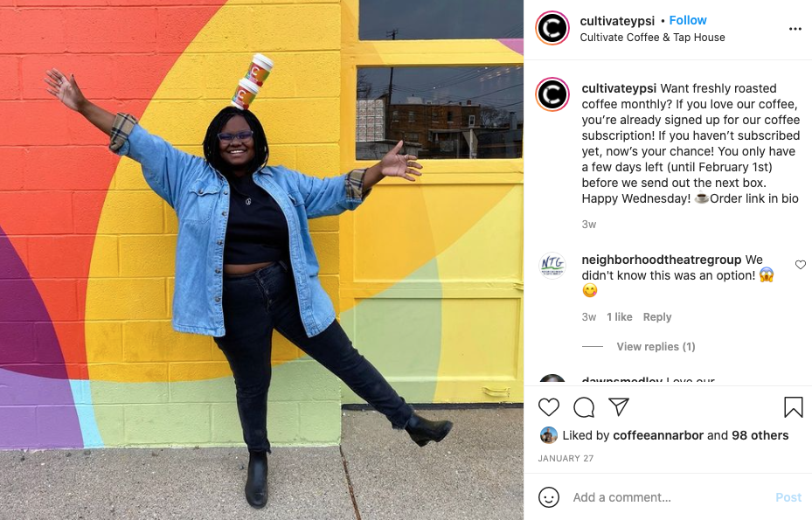
Task: Save post with bookmark icon
Action: point(794,407)
